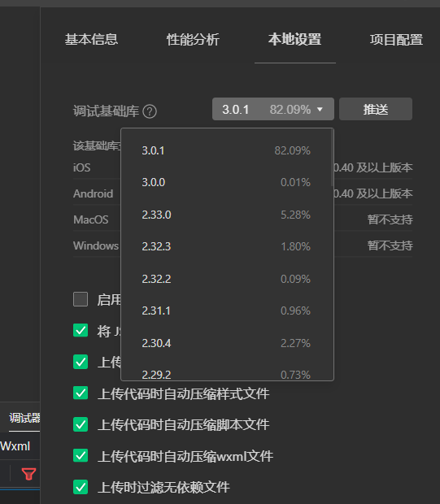The image size is (440, 504).
Task: Click the Android row label
Action: tap(93, 193)
